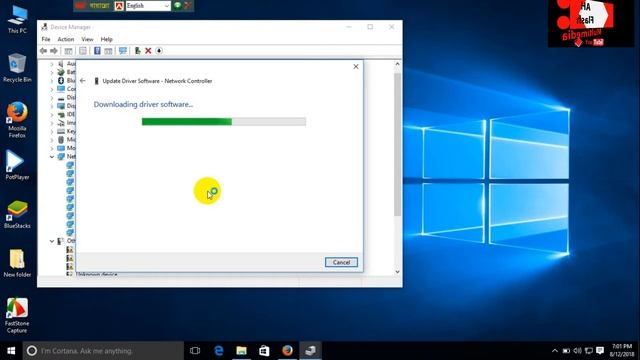640x360 pixels.
Task: Click the green Update driver toolbar icon
Action: (138, 51)
